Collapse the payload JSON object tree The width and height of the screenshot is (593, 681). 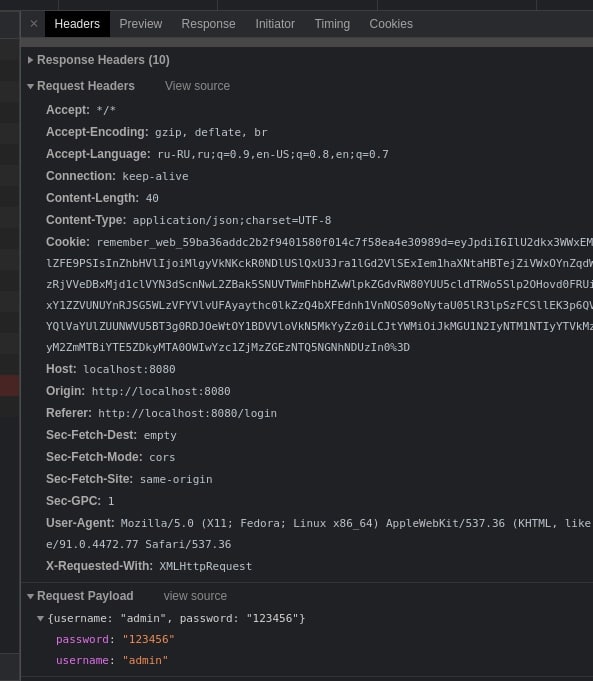tap(40, 618)
